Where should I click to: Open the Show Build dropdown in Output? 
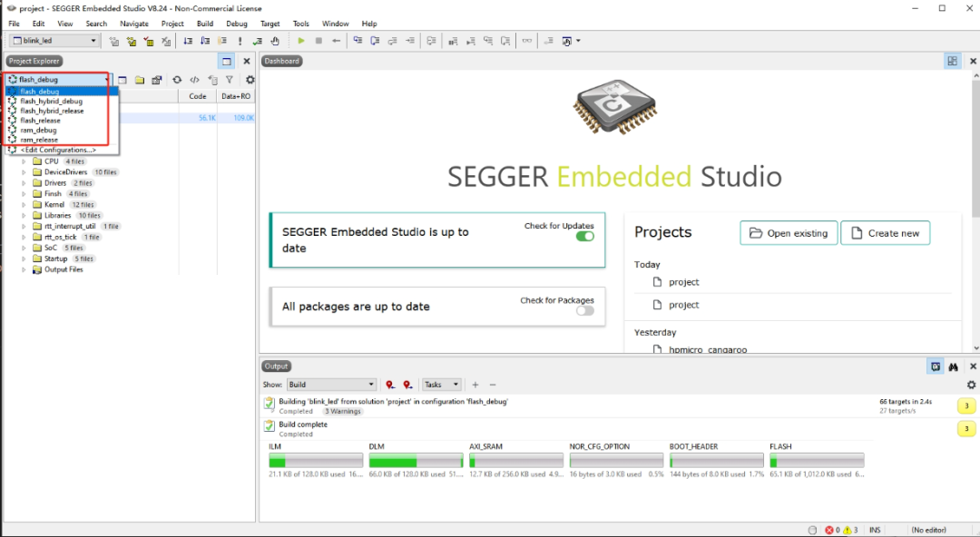coord(331,385)
